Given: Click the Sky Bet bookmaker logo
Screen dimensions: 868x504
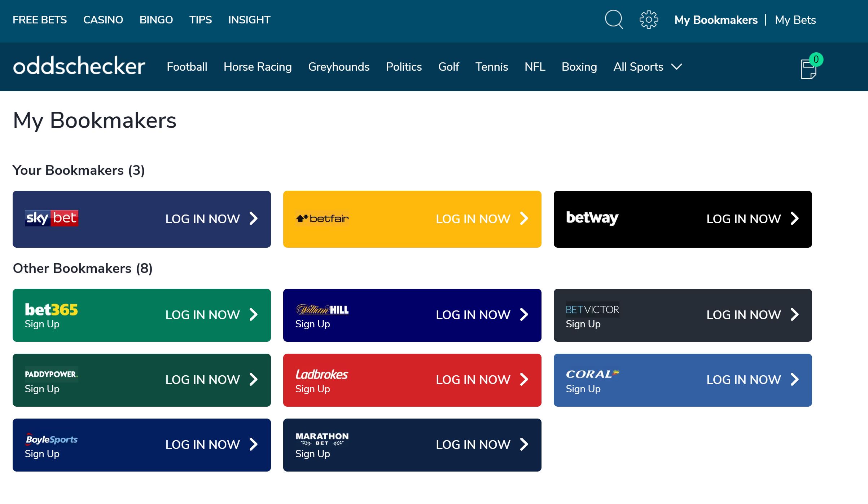Looking at the screenshot, I should coord(51,218).
